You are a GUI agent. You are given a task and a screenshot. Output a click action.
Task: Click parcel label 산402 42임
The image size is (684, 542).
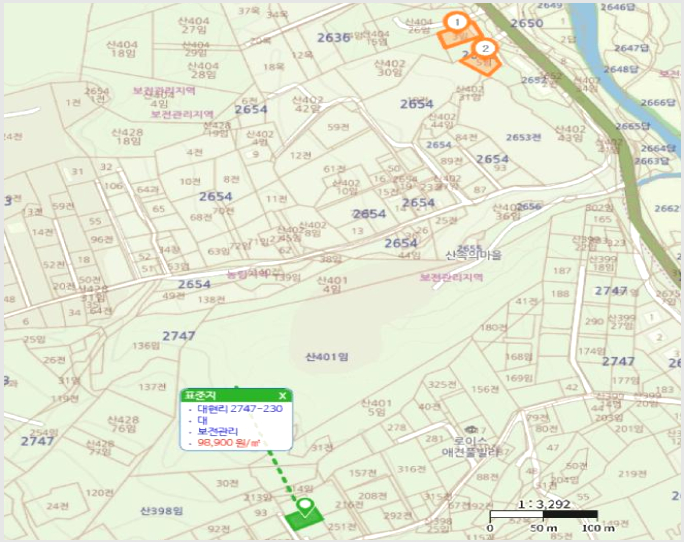(308, 104)
